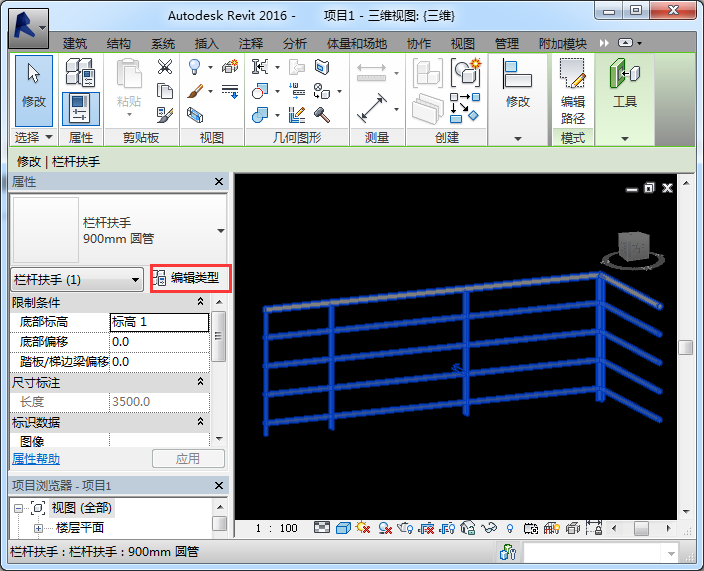Open the 建筑 ribbon tab
This screenshot has width=704, height=571.
(x=74, y=44)
